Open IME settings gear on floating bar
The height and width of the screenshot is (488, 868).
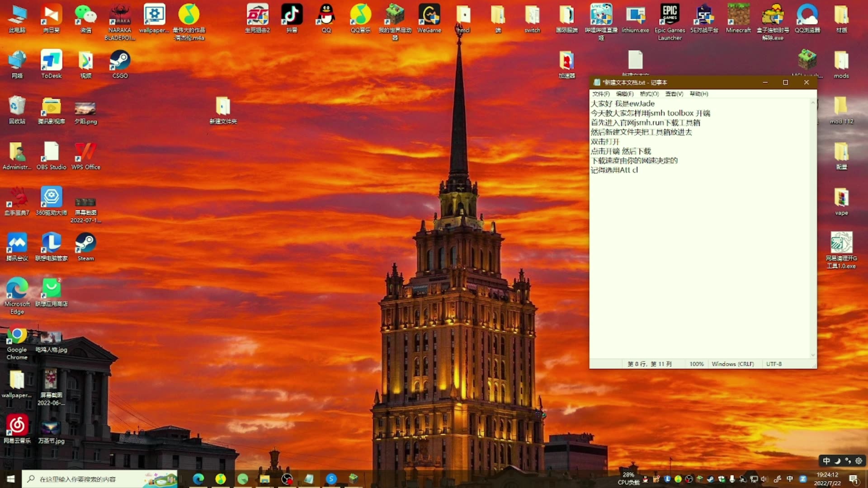[859, 461]
